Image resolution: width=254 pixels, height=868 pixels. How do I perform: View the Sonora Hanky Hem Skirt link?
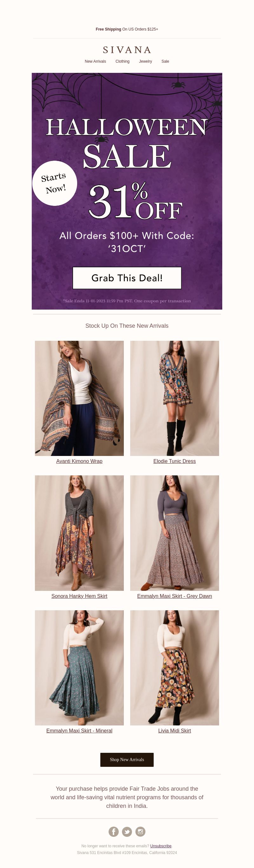[79, 596]
